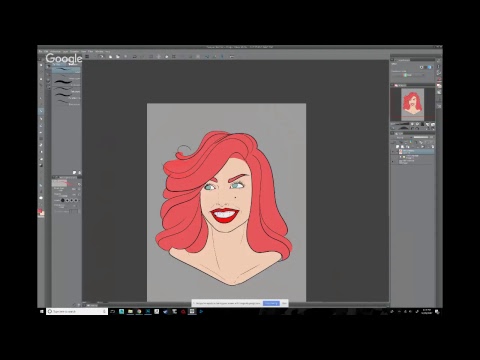480x360 pixels.
Task: Expand the layer folder in Layer panel
Action: (400, 157)
